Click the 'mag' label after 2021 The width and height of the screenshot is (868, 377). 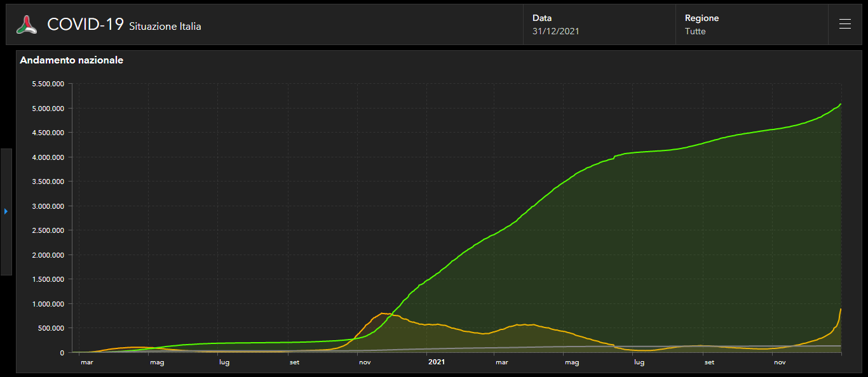pyautogui.click(x=572, y=362)
